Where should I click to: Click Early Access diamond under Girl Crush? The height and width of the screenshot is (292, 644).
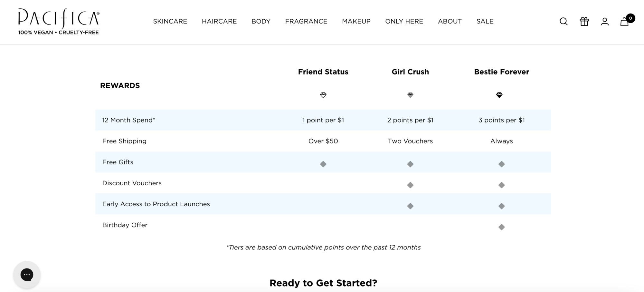pos(410,206)
